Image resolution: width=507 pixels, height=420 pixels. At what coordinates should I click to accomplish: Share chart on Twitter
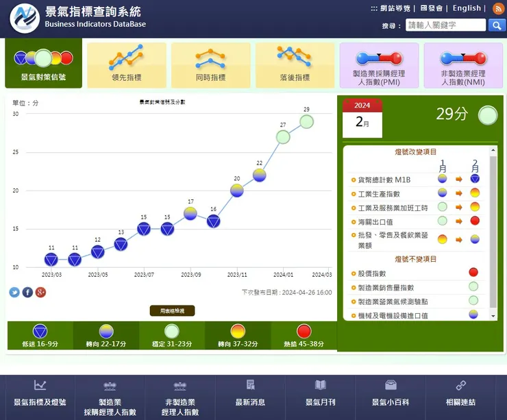point(14,293)
